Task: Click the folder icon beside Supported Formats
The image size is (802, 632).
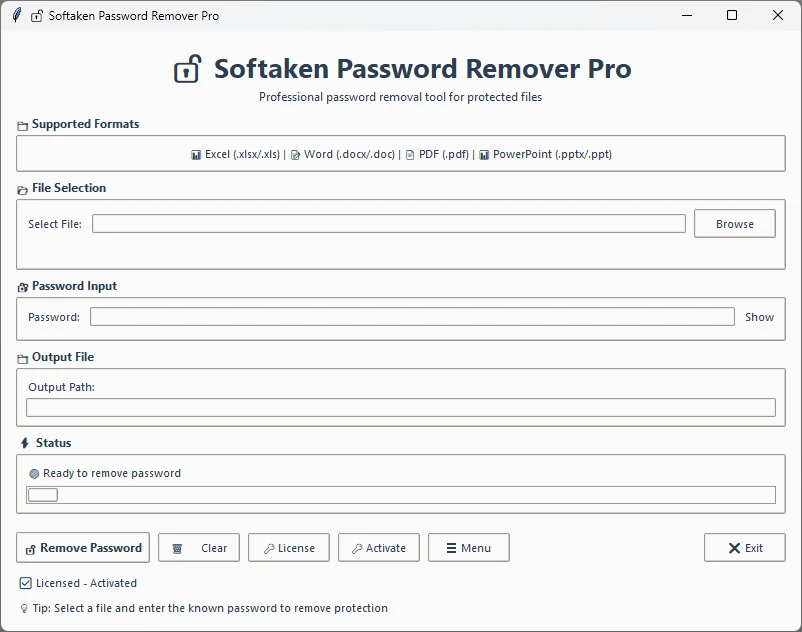Action: pos(22,124)
